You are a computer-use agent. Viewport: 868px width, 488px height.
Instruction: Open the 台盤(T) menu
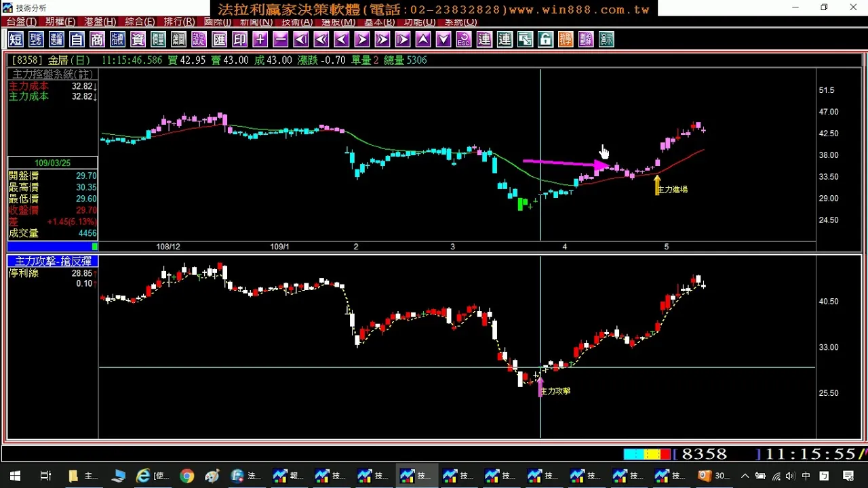pos(22,22)
